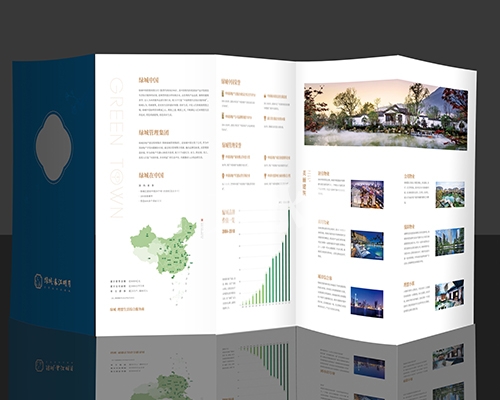Click the first gold trophy icon under 绿城管理荣誉
Viewport: 500px width, 400px height.
[x=223, y=157]
